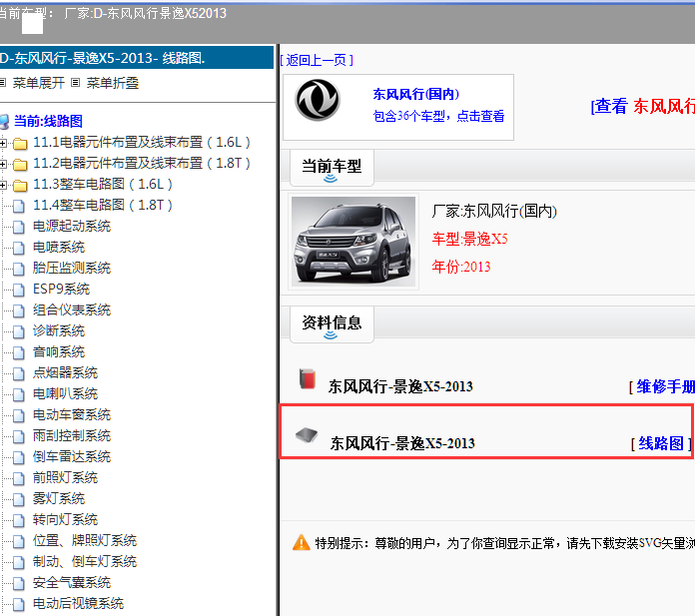Click document icon beside 胎压监测系统
This screenshot has width=695, height=616.
19,269
